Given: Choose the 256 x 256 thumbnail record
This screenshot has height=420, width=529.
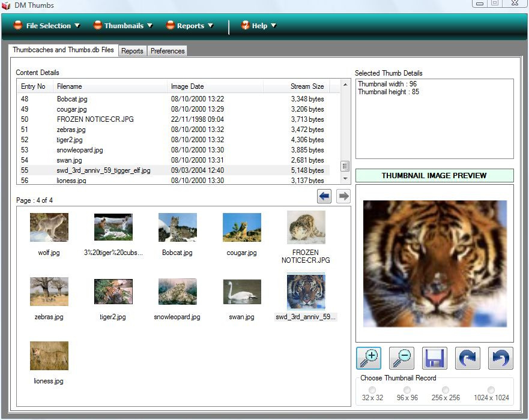Looking at the screenshot, I should [446, 391].
